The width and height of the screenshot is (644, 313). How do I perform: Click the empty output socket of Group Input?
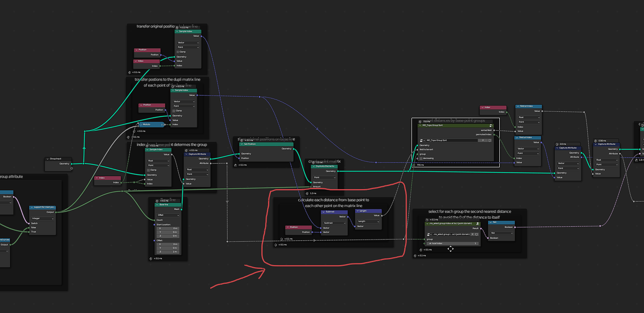[x=71, y=169]
